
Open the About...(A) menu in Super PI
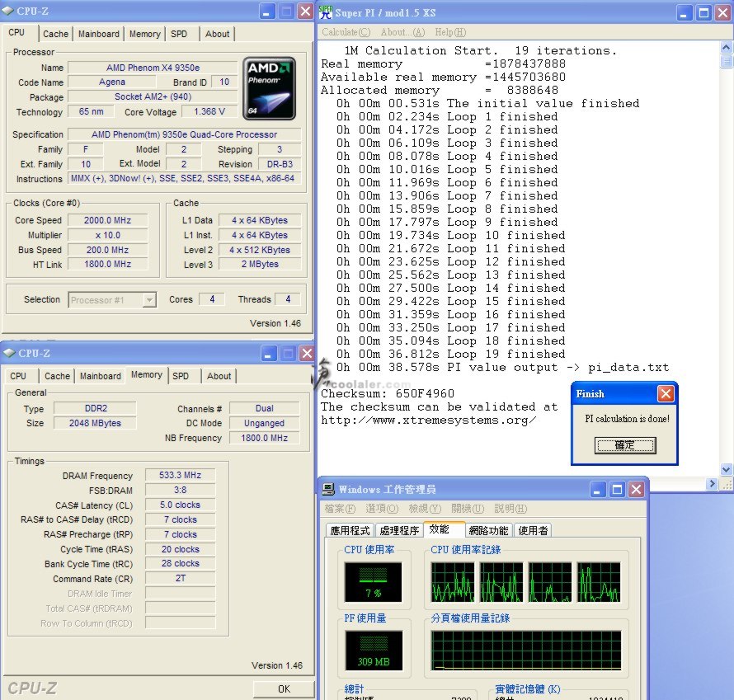click(402, 32)
